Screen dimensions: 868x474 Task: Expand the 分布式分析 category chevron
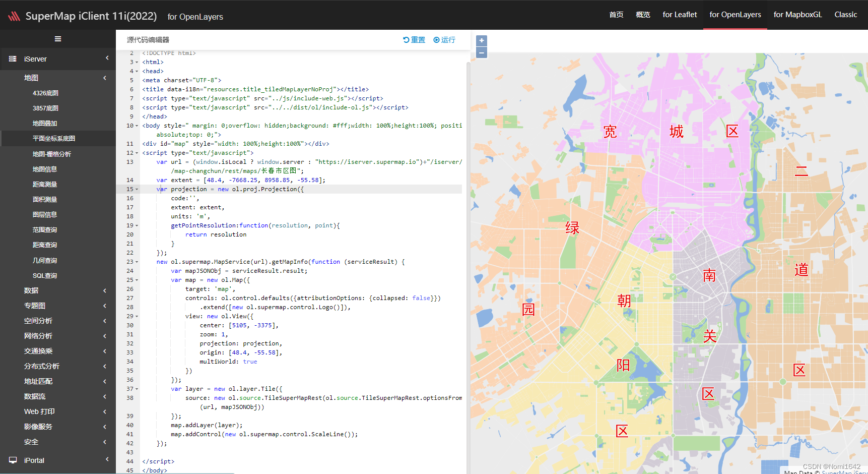pos(105,366)
